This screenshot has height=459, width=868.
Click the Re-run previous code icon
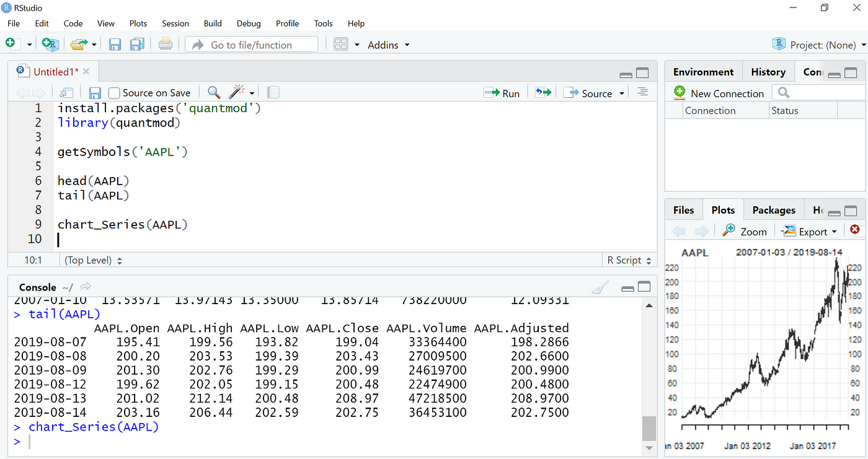[543, 92]
